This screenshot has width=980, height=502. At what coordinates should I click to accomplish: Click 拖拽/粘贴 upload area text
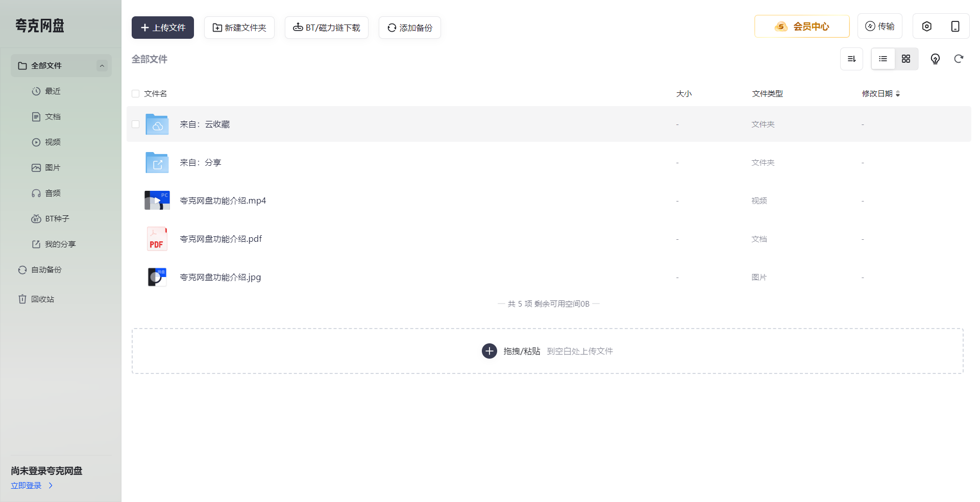click(522, 352)
